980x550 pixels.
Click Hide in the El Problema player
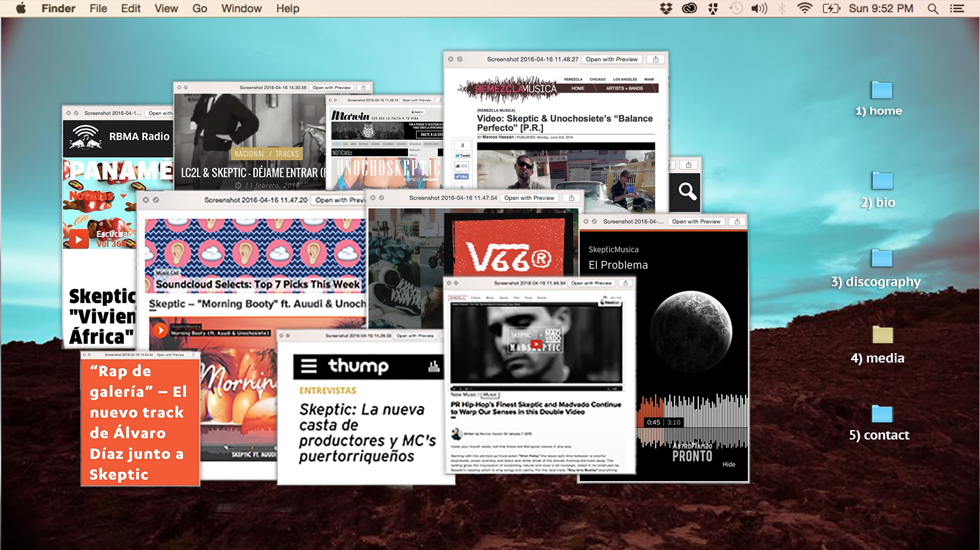(729, 464)
